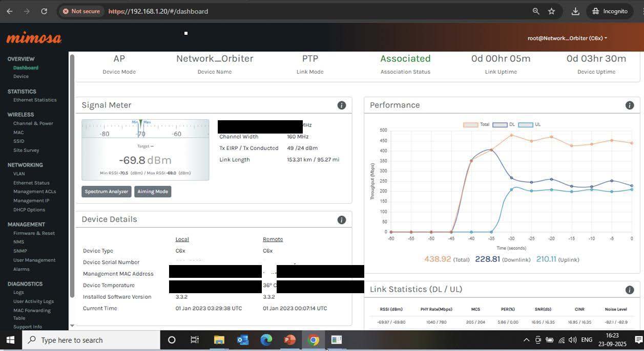Show info for Device Details panel
This screenshot has width=644, height=351.
pos(342,220)
